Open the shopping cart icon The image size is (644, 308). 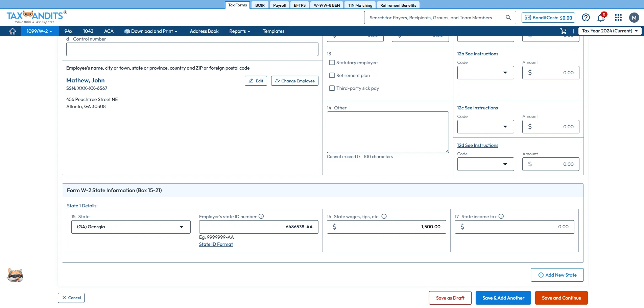(x=563, y=31)
